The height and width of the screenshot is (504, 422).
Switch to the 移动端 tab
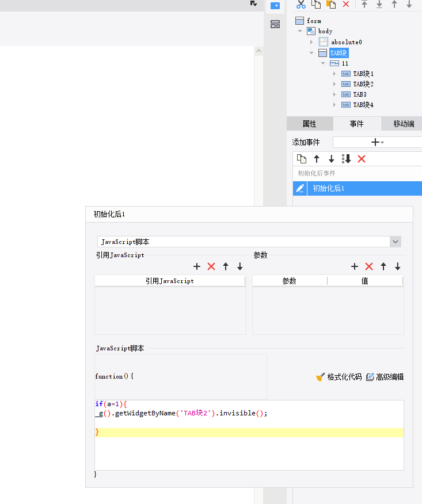[x=404, y=124]
